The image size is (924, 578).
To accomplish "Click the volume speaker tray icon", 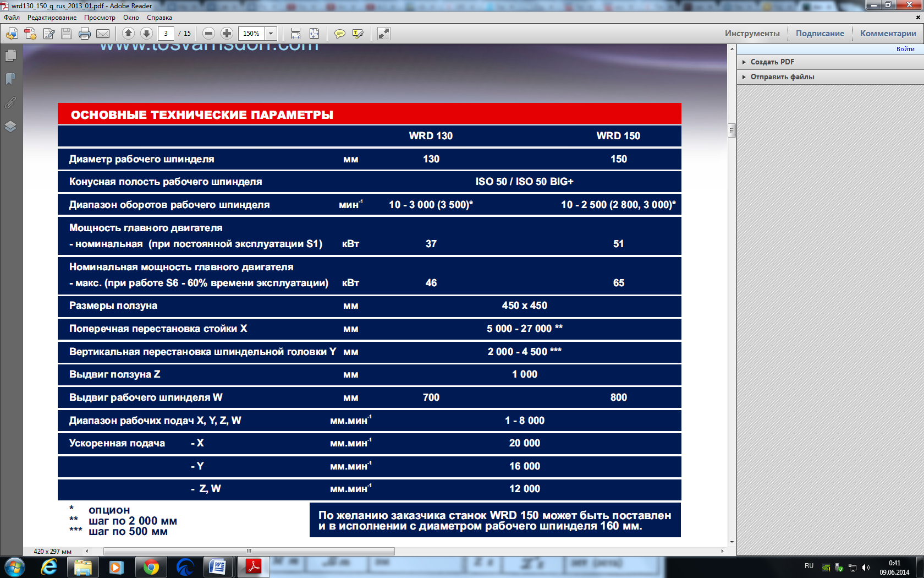I will pos(866,568).
